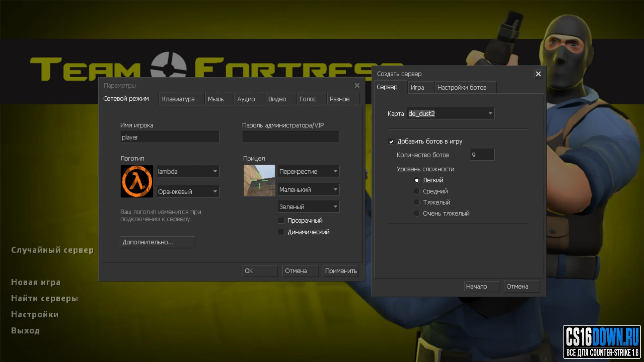Click Отмена in the Параметры dialog
This screenshot has height=362, width=644.
pos(300,271)
